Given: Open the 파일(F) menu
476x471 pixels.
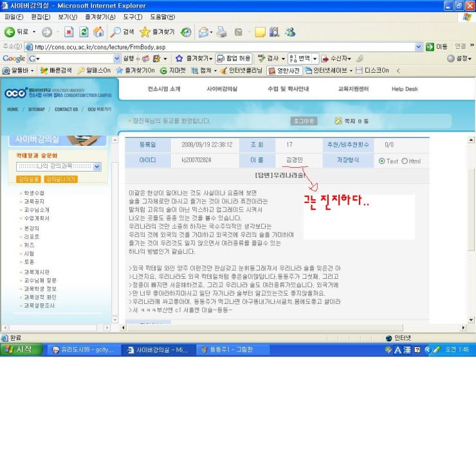Looking at the screenshot, I should point(14,17).
